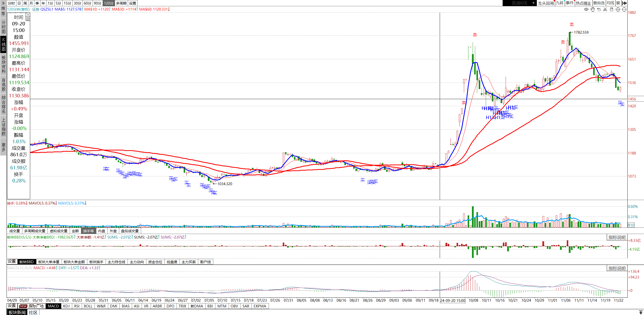The width and height of the screenshot is (644, 315).
Task: Open the 综合排名 sidebar item
Action: pos(3,104)
